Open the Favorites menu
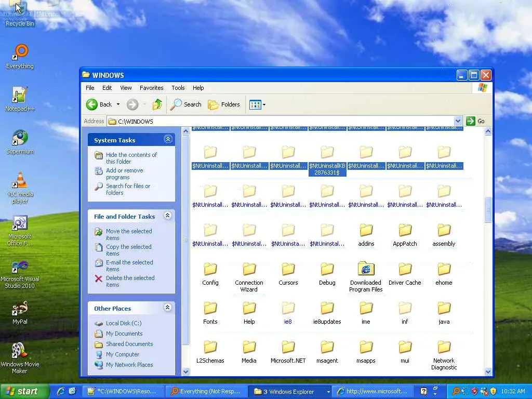 151,88
